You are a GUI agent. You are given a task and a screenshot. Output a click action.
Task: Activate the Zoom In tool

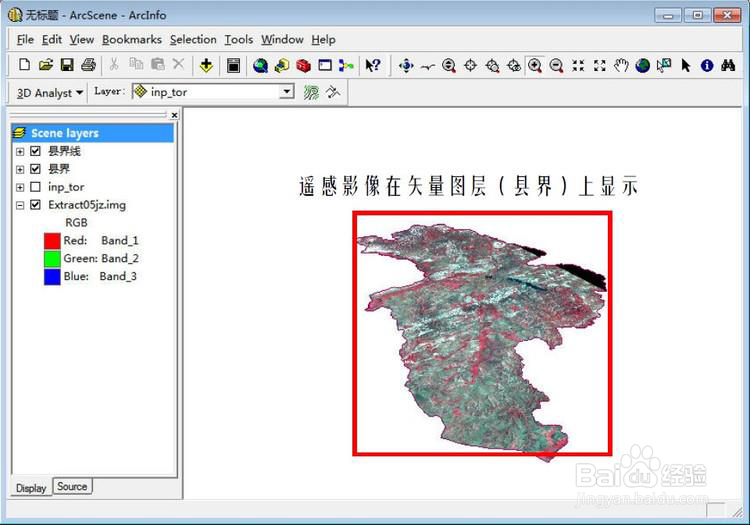pyautogui.click(x=535, y=65)
